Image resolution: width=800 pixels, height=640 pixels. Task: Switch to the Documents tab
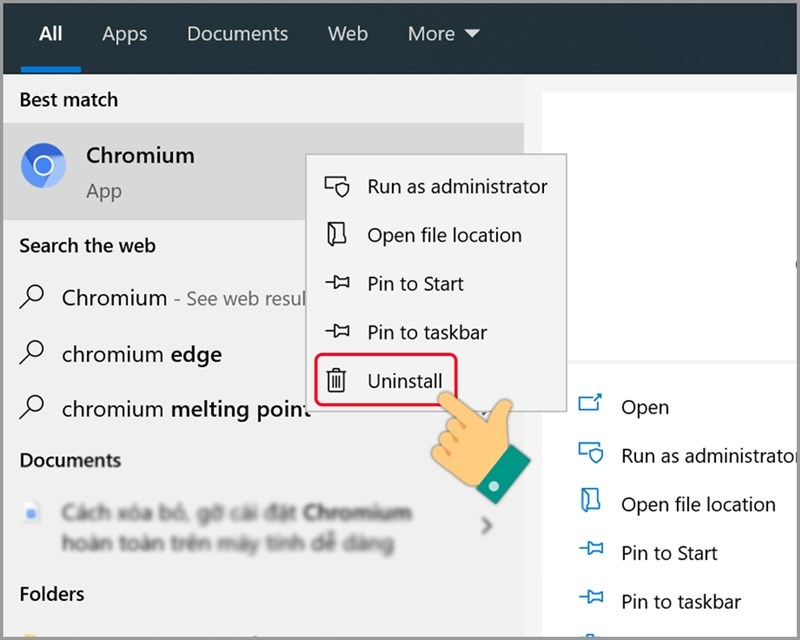click(237, 33)
